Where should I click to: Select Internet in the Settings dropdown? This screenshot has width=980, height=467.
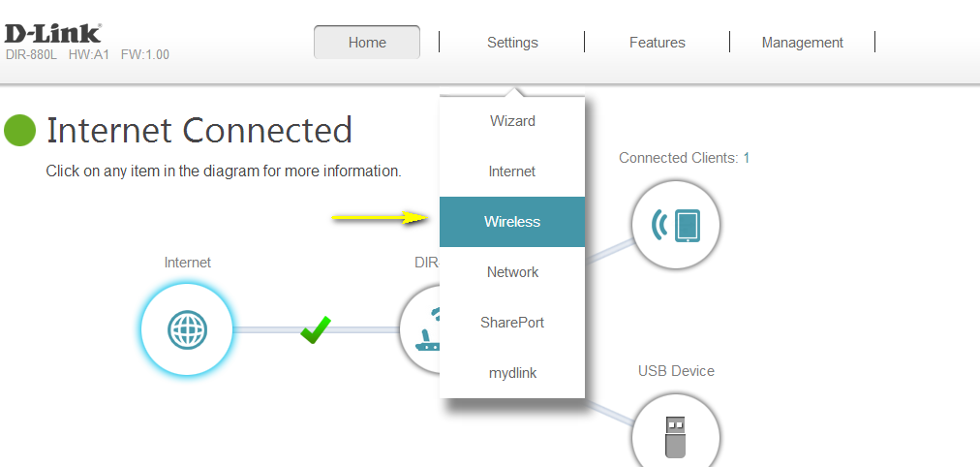point(512,171)
